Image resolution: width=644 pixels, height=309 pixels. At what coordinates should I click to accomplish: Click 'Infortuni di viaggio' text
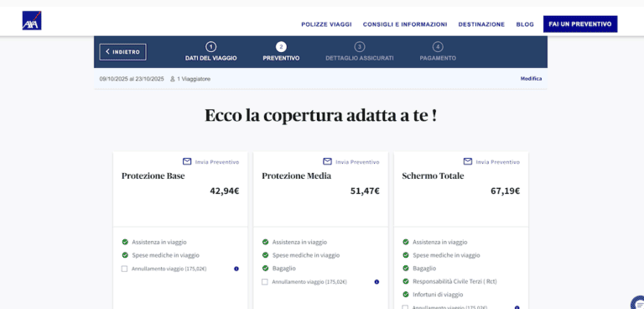tap(438, 295)
